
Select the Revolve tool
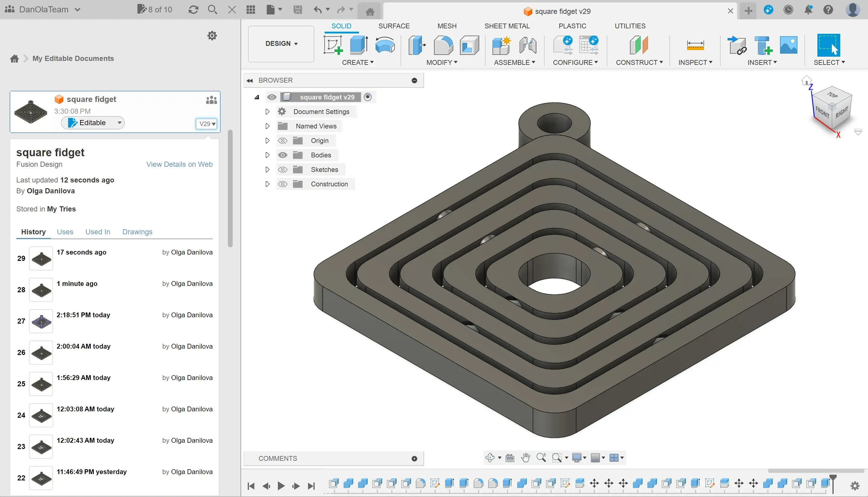tap(384, 46)
